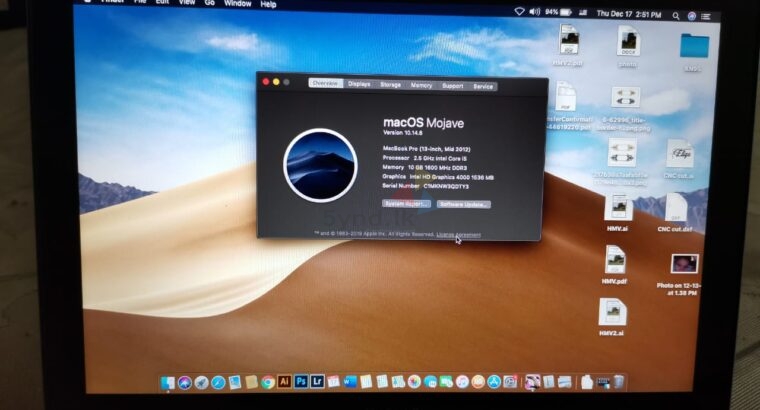Switch to the Service tab

tap(483, 86)
